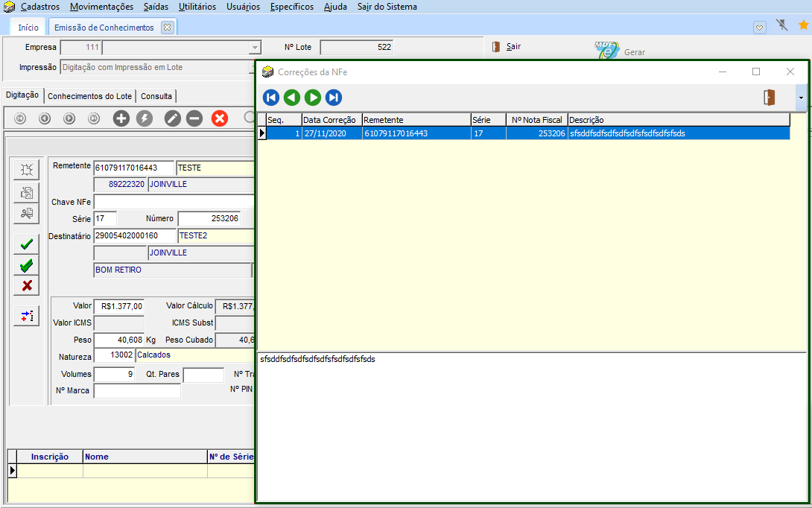
Task: Click the description text area in Correções da NFe
Action: 531,426
